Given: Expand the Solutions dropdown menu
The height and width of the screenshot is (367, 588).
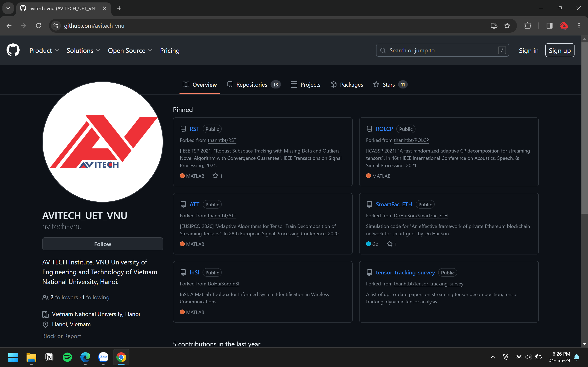Looking at the screenshot, I should 83,51.
